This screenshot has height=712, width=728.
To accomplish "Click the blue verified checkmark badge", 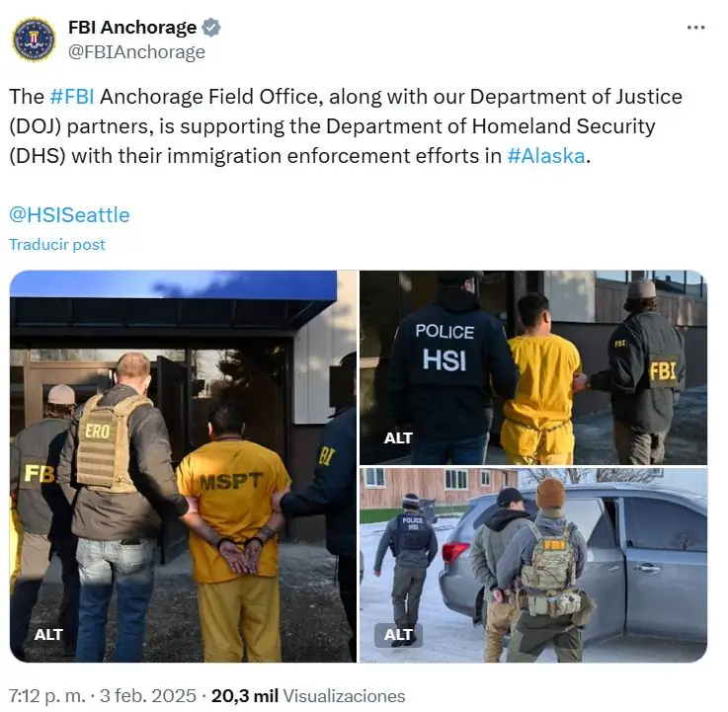I will pyautogui.click(x=210, y=28).
